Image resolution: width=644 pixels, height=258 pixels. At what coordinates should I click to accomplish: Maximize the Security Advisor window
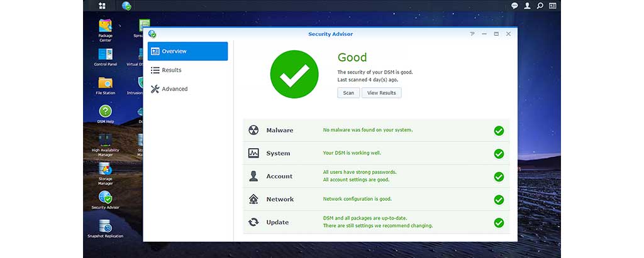point(496,34)
